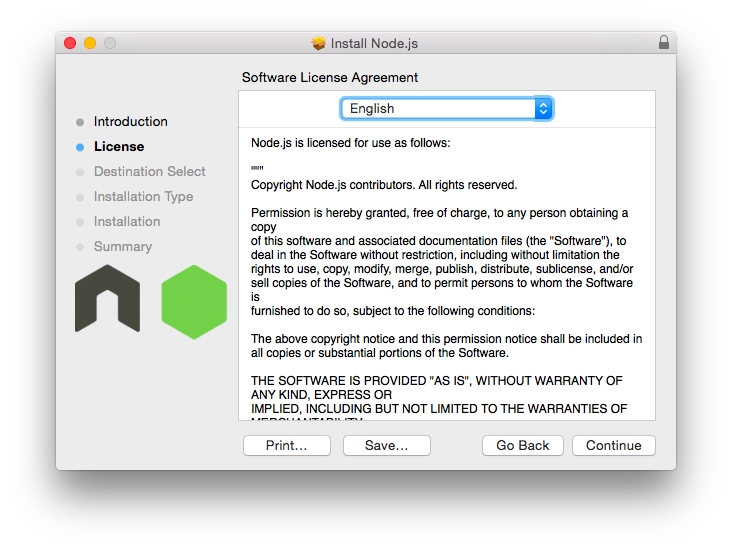
Task: Click the Save... button
Action: pos(387,445)
